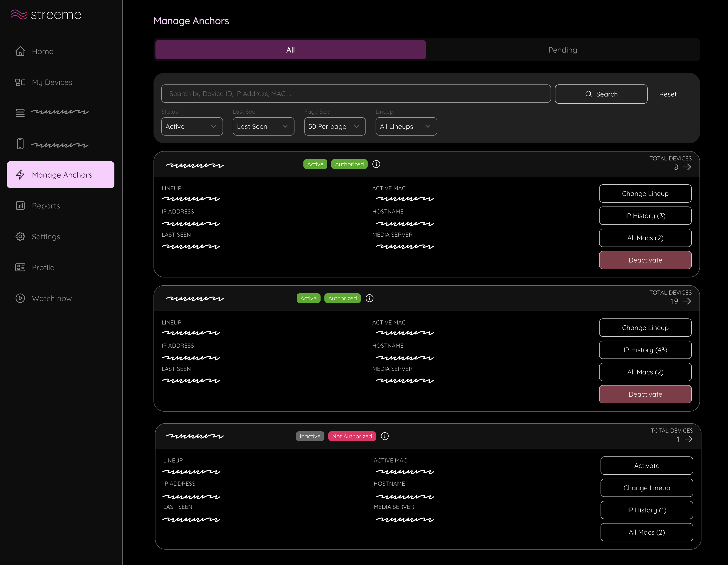The height and width of the screenshot is (565, 728).
Task: Open the Last Seen dropdown
Action: [263, 127]
